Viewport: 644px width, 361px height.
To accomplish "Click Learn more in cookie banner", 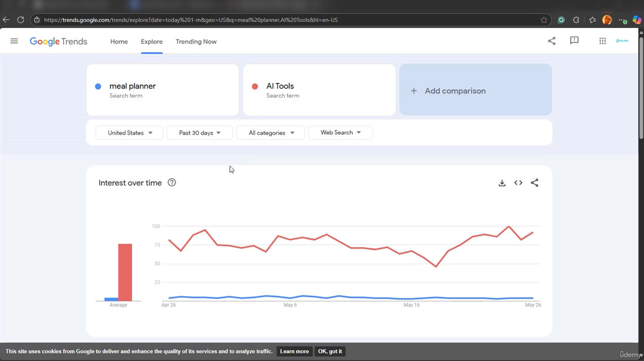I will coord(294,351).
